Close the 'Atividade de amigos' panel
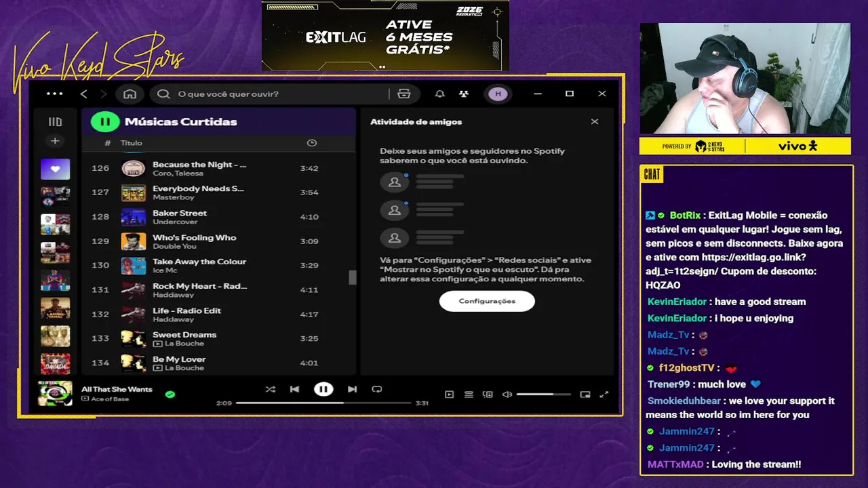 tap(595, 122)
